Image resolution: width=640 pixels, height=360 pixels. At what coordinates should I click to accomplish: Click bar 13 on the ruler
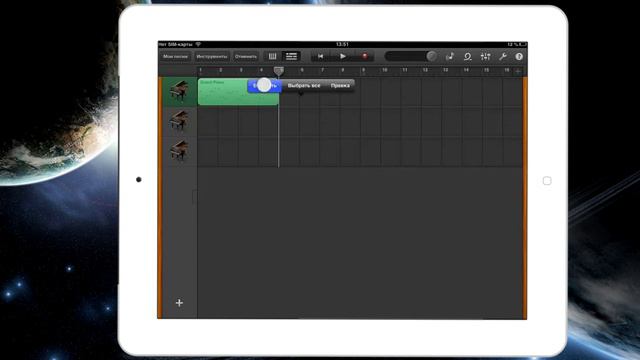tap(445, 70)
